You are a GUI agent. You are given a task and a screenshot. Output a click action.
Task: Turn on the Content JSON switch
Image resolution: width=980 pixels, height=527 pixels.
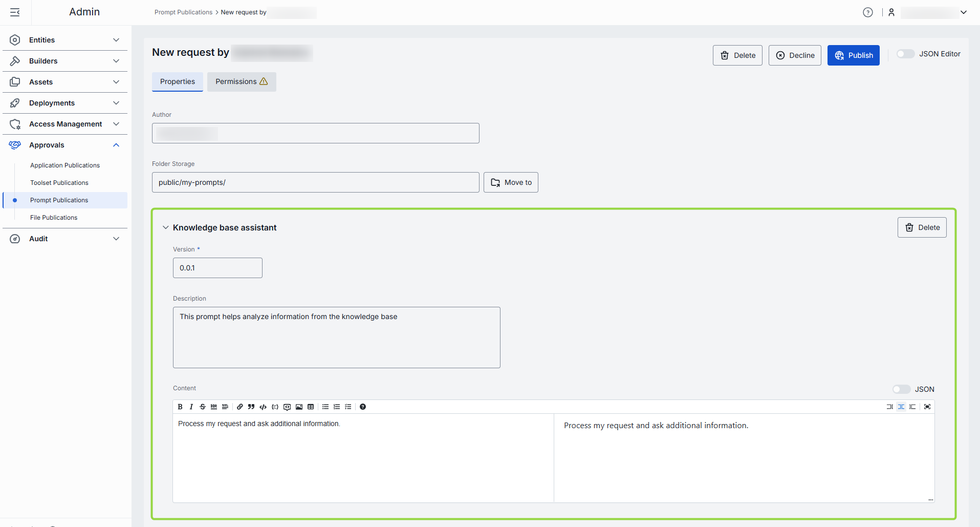pyautogui.click(x=901, y=389)
